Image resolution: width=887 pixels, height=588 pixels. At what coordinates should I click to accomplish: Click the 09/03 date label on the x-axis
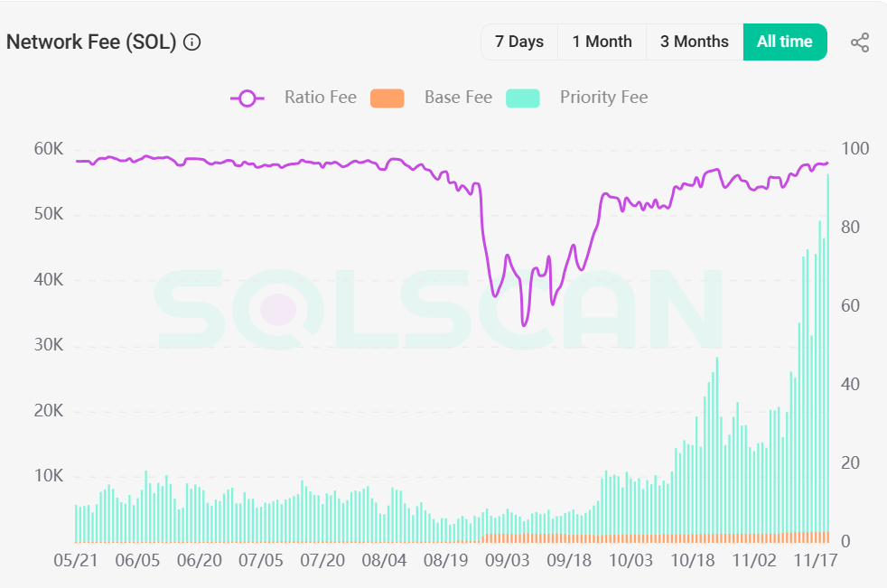508,560
